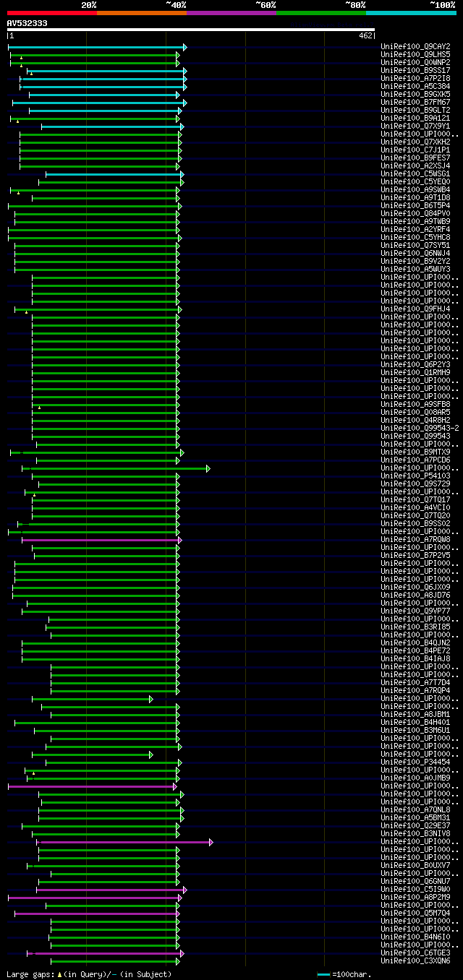Image resolution: width=463 pixels, height=980 pixels.
Task: Click the UniRef100_Q9FHJ4 label
Action: tap(415, 309)
